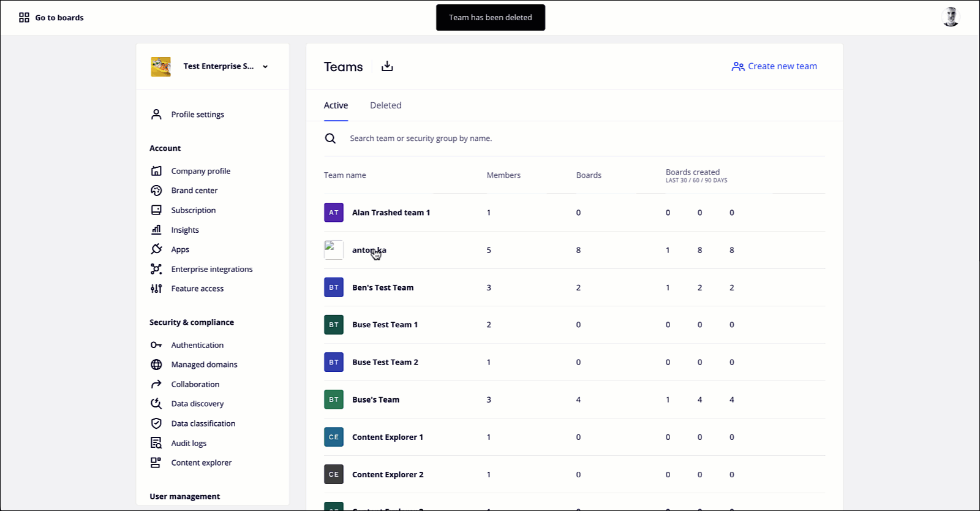Viewport: 980px width, 511px height.
Task: Open the Ben's Test Team name
Action: click(383, 287)
